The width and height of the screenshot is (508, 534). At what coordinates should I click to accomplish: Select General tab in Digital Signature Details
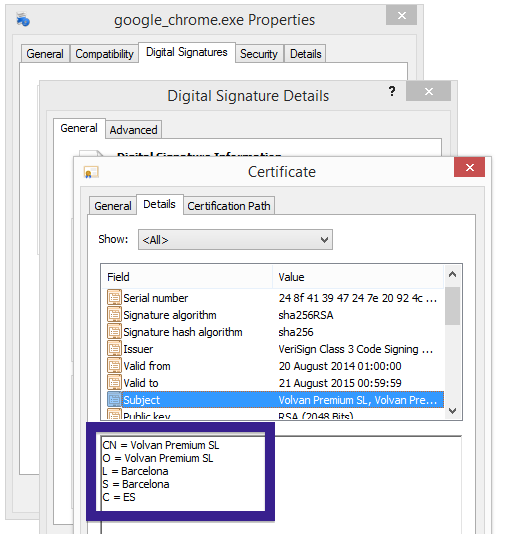coord(79,128)
